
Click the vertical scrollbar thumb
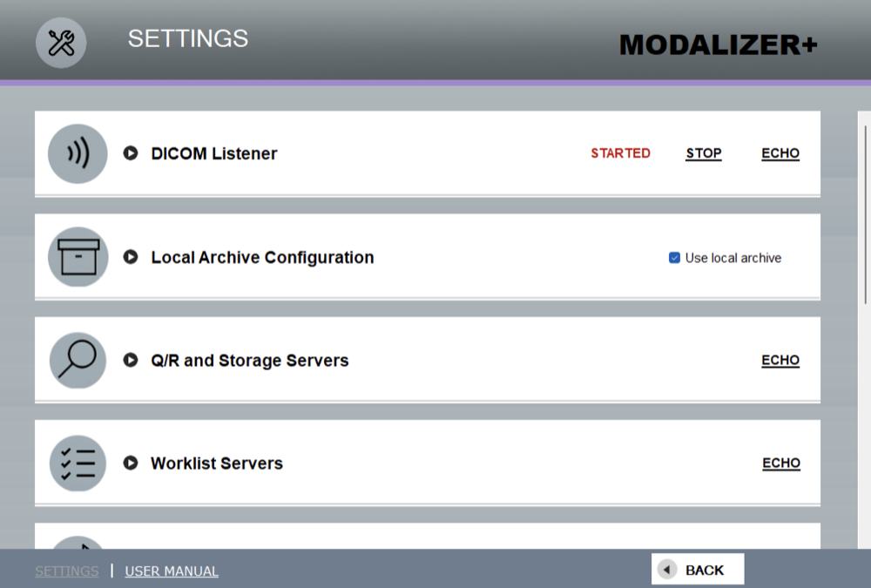(x=866, y=214)
